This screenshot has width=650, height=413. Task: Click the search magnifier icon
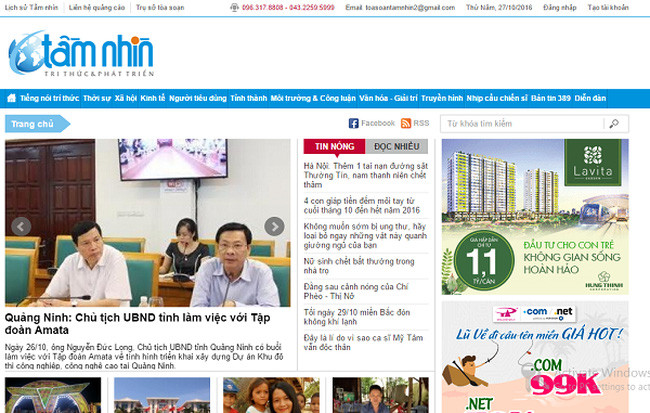(619, 123)
